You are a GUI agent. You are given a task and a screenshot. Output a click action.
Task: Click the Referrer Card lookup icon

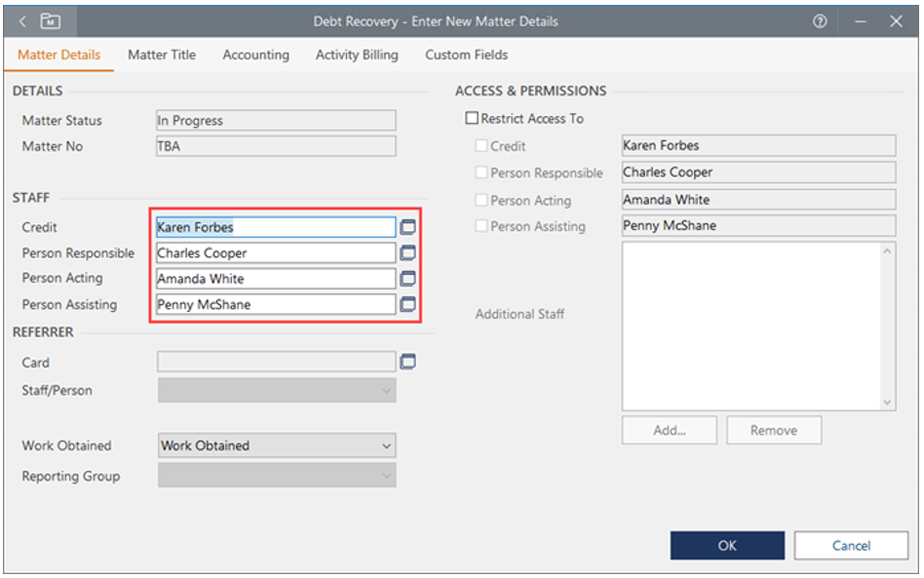point(408,363)
